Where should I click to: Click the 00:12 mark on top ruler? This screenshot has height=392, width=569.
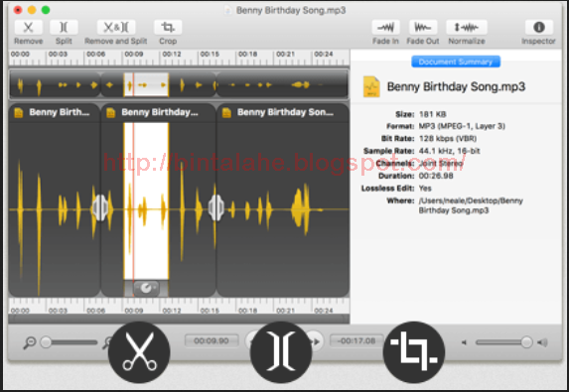[x=171, y=54]
